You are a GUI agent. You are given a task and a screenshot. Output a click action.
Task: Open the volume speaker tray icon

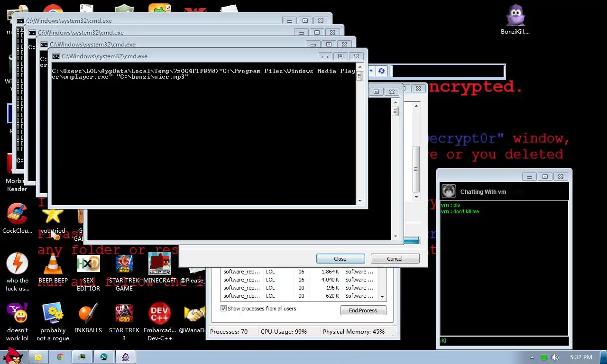tap(555, 357)
